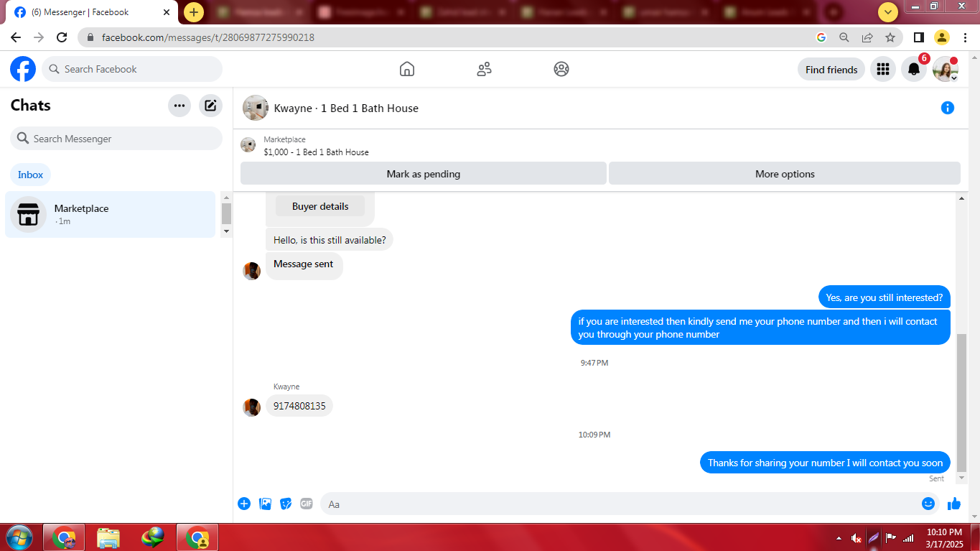Open the Groups icon in top navigation
This screenshot has width=980, height=551.
[x=561, y=69]
